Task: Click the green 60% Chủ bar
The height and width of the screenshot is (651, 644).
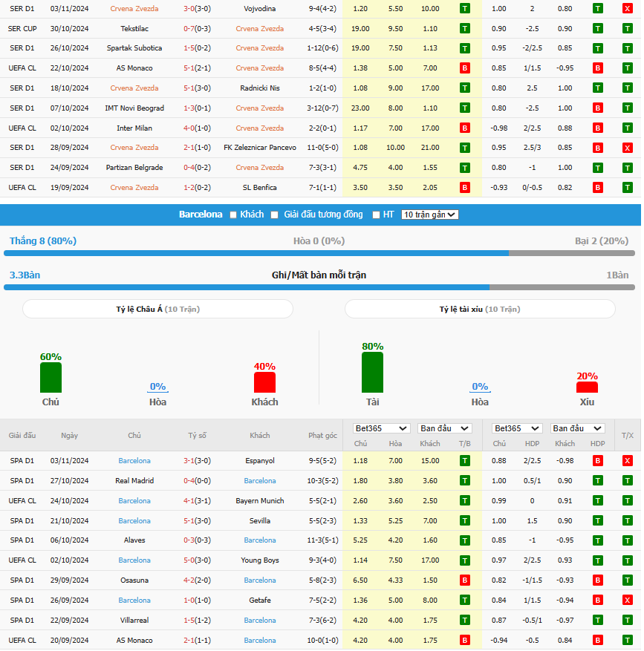Action: (51, 377)
